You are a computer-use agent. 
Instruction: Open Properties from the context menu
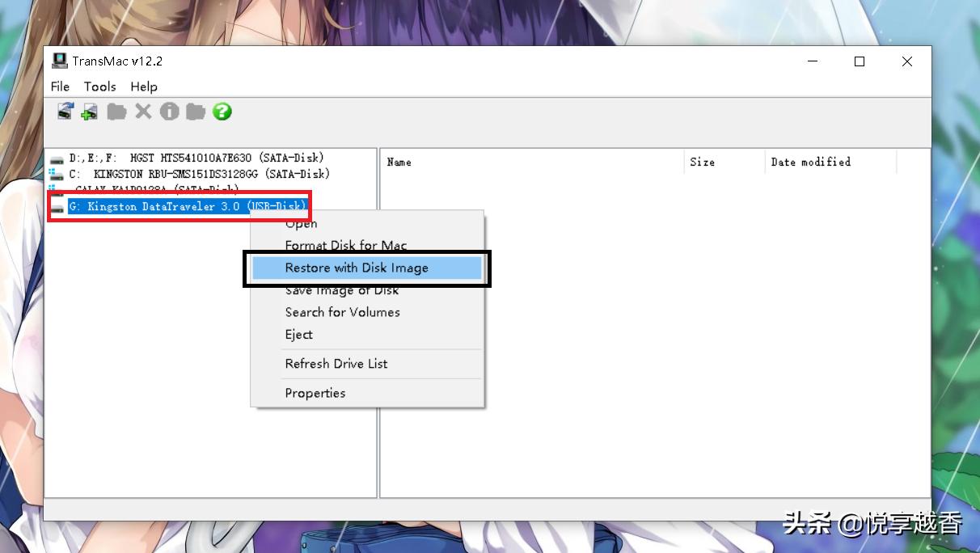coord(315,393)
